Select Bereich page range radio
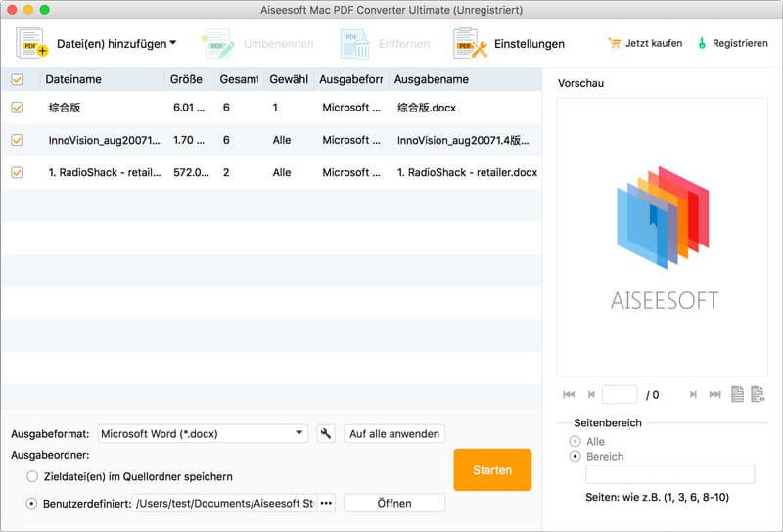783x532 pixels. [x=575, y=456]
